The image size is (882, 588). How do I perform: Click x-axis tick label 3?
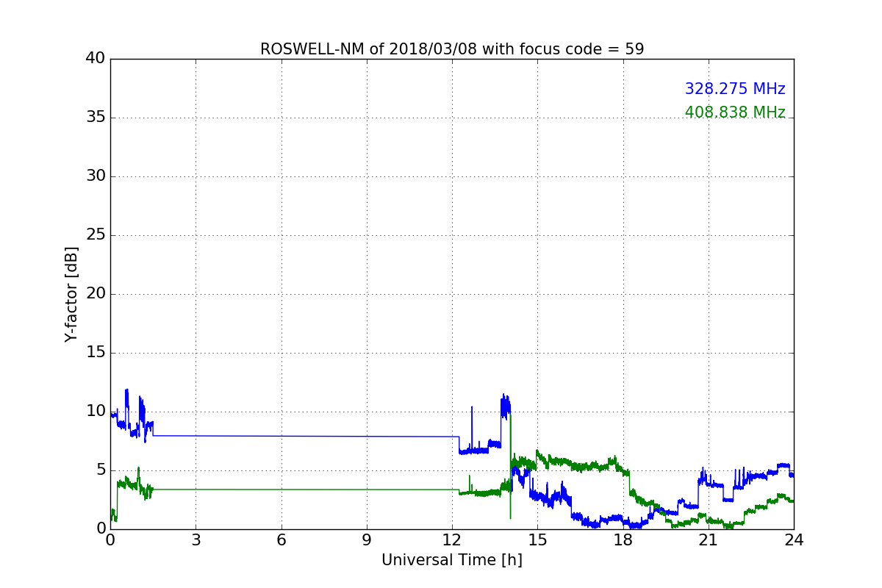pyautogui.click(x=196, y=539)
